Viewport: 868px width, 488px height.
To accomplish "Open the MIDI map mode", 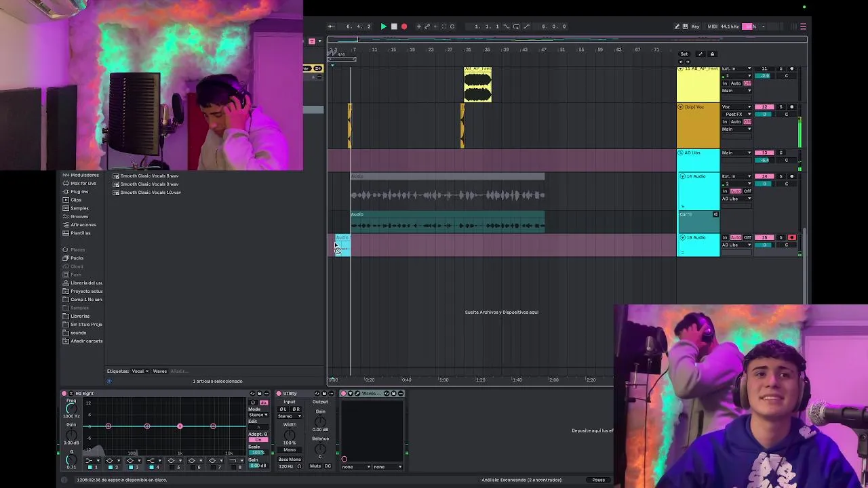I will [x=712, y=26].
